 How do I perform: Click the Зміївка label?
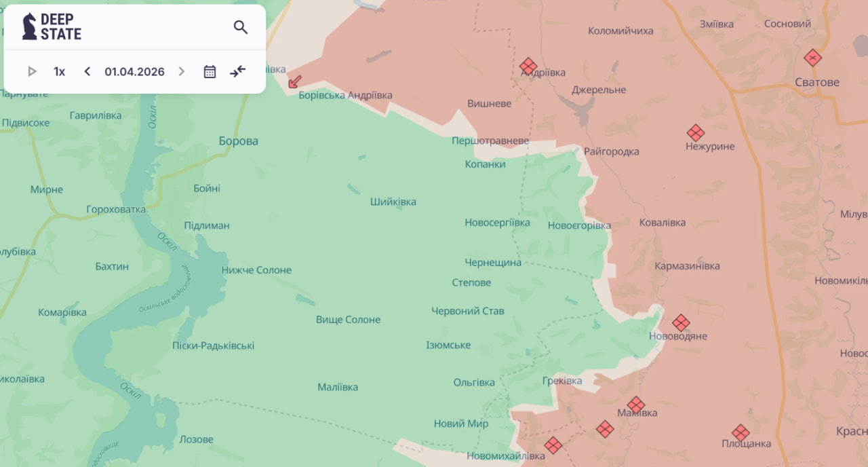pos(717,24)
